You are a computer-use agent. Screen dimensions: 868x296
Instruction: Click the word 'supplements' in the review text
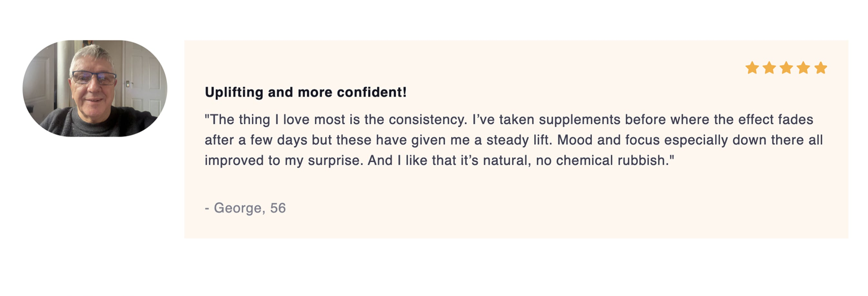click(x=579, y=120)
